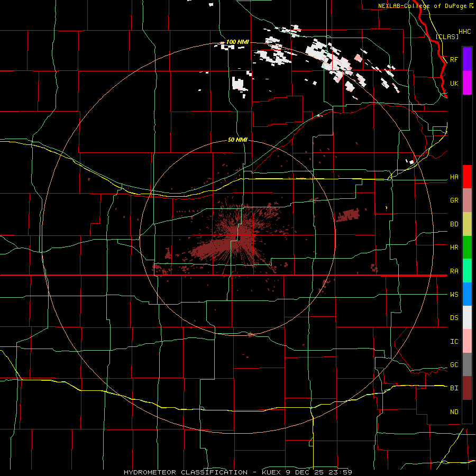The height and width of the screenshot is (476, 476).
Task: Click the magenta UK legend color swatch
Action: pyautogui.click(x=467, y=83)
